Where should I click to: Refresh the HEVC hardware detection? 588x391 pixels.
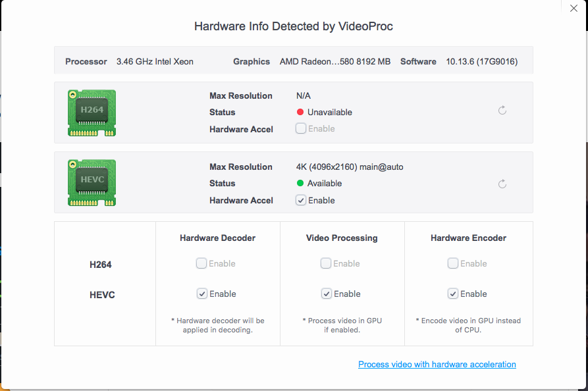(502, 184)
